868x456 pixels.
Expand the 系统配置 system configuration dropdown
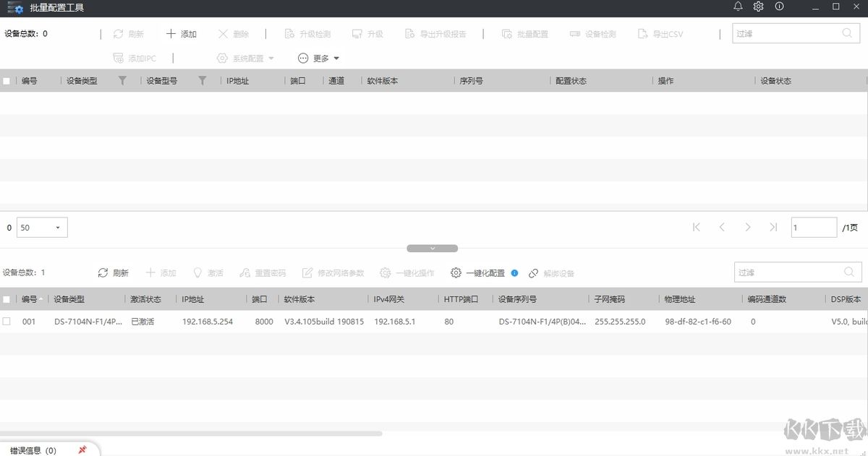[x=244, y=58]
